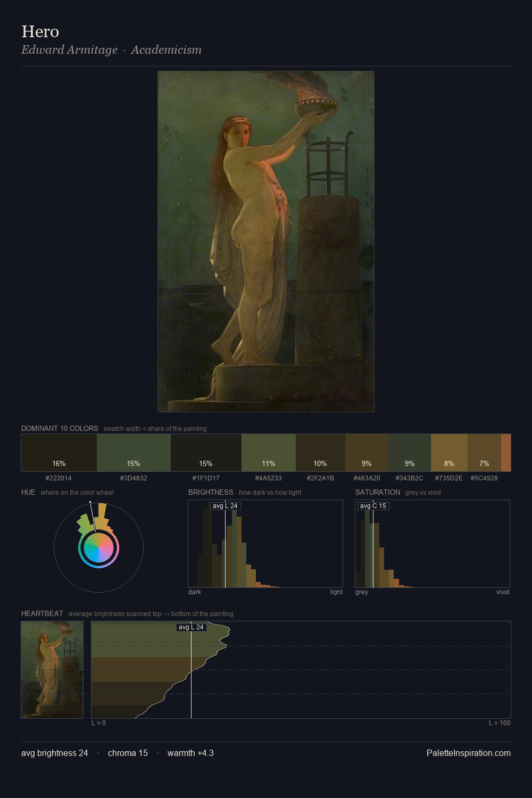Click 'grey vs vivid' caption
Screen dimensions: 532x798
pos(423,492)
